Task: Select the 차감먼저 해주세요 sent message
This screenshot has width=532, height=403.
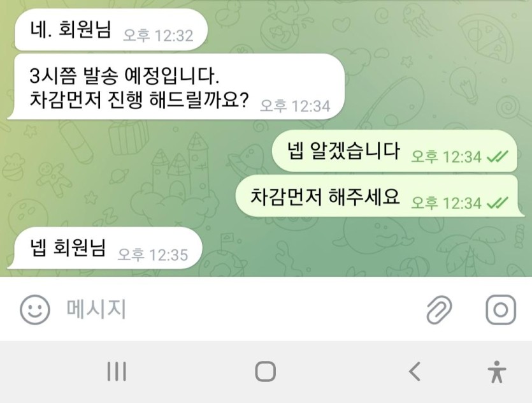Action: [x=380, y=196]
